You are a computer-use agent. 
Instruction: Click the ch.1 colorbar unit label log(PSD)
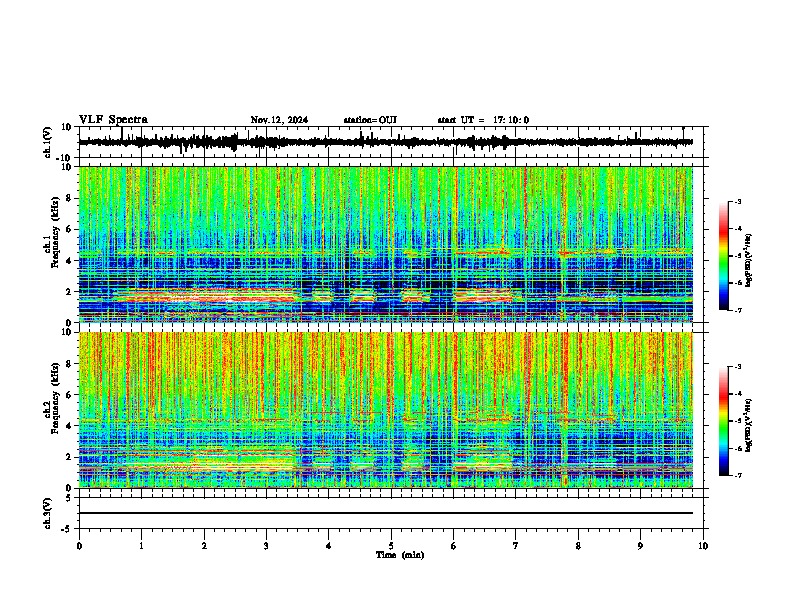[749, 261]
